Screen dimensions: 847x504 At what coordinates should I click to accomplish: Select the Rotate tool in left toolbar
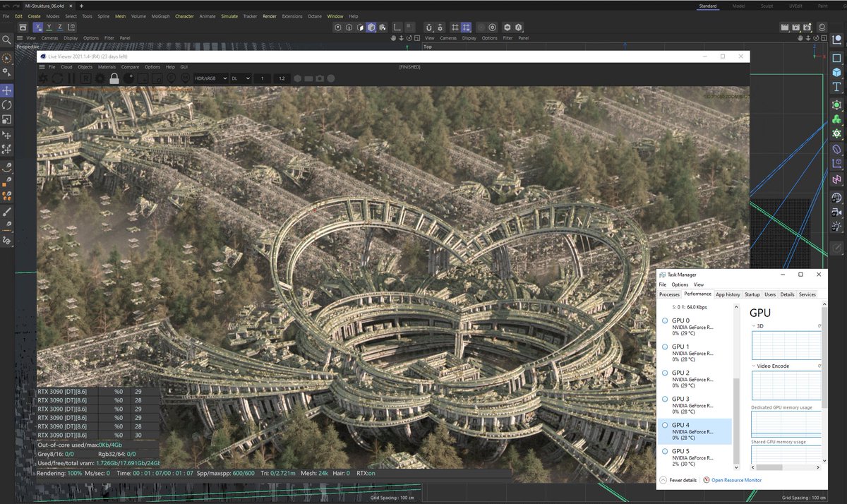pyautogui.click(x=6, y=104)
